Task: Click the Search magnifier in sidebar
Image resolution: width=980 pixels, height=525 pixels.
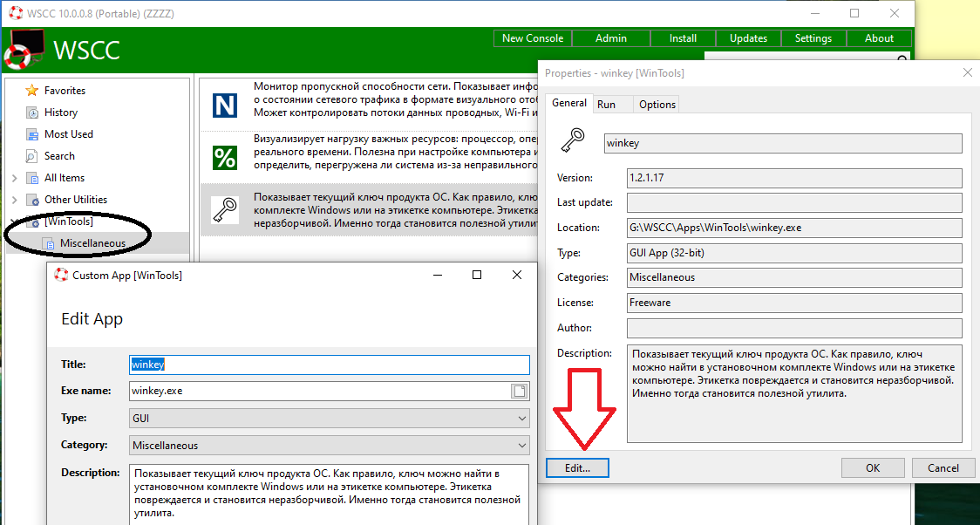Action: coord(32,156)
